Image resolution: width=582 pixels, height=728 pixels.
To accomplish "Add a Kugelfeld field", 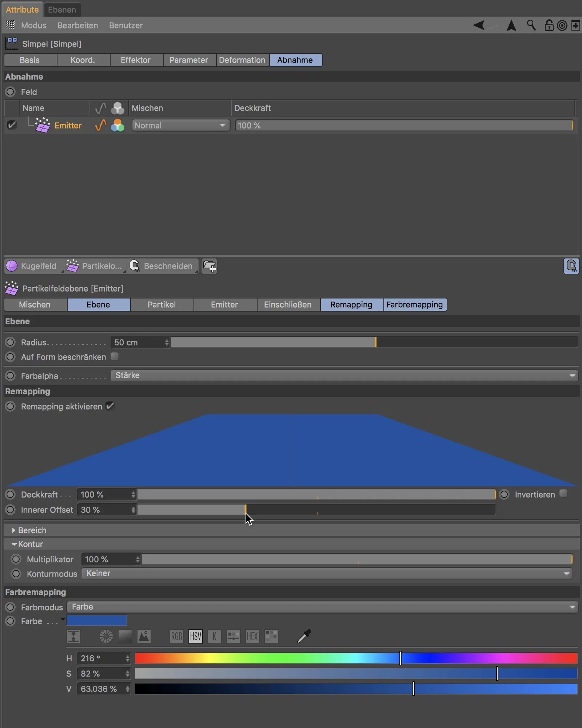I will pos(34,266).
